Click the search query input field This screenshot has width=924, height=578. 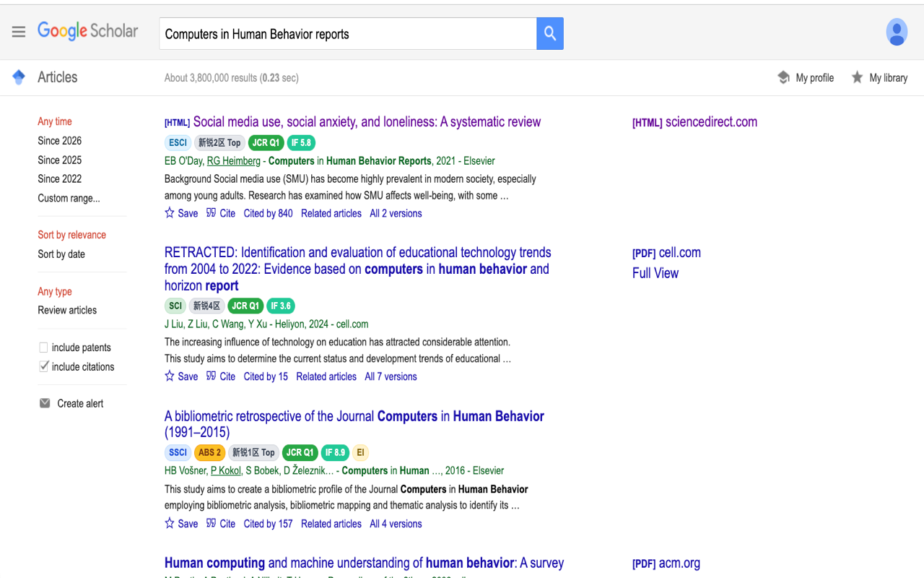click(x=348, y=34)
